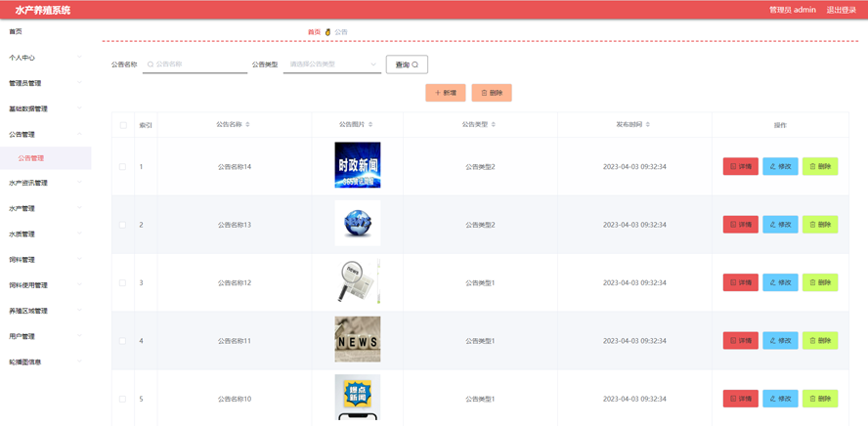The width and height of the screenshot is (868, 426).
Task: Expand the 水产管理 sidebar menu
Action: 45,208
